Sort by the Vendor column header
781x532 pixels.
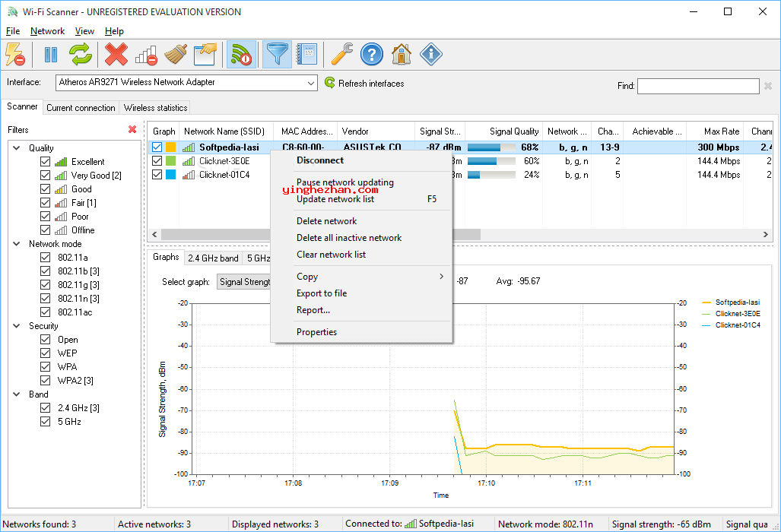pyautogui.click(x=376, y=131)
